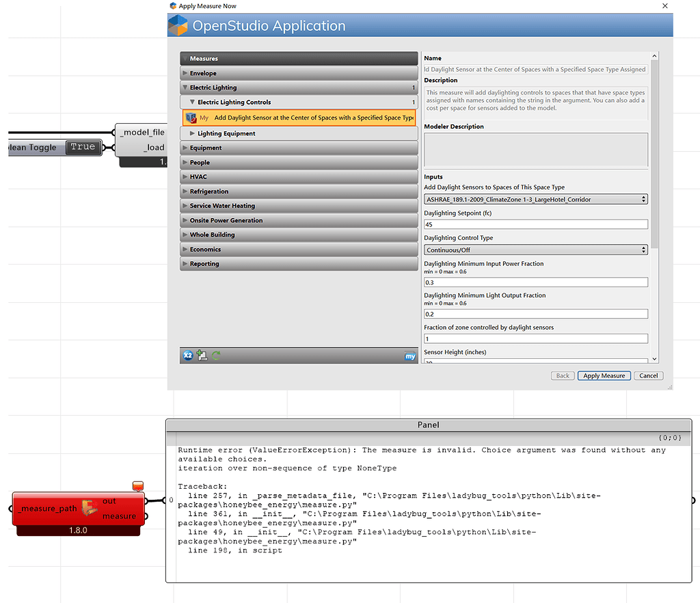The height and width of the screenshot is (603, 700).
Task: Expand the Whole Building category
Action: click(x=299, y=234)
